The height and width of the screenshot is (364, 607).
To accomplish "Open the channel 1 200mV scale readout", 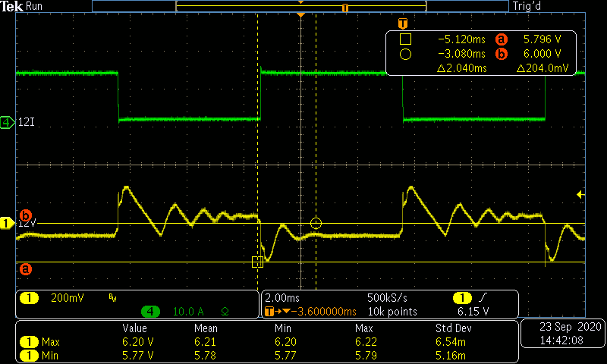I will (x=64, y=298).
